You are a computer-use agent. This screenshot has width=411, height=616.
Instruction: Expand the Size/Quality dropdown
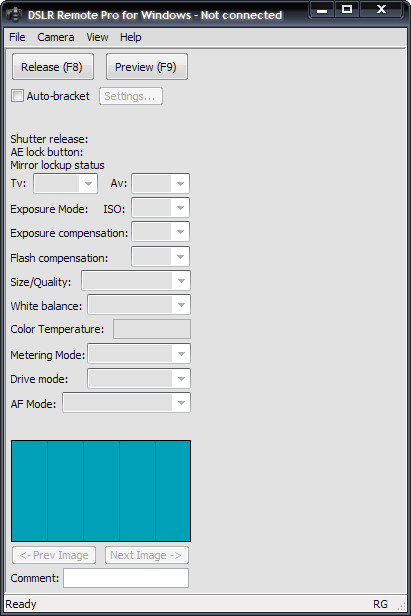(x=136, y=280)
